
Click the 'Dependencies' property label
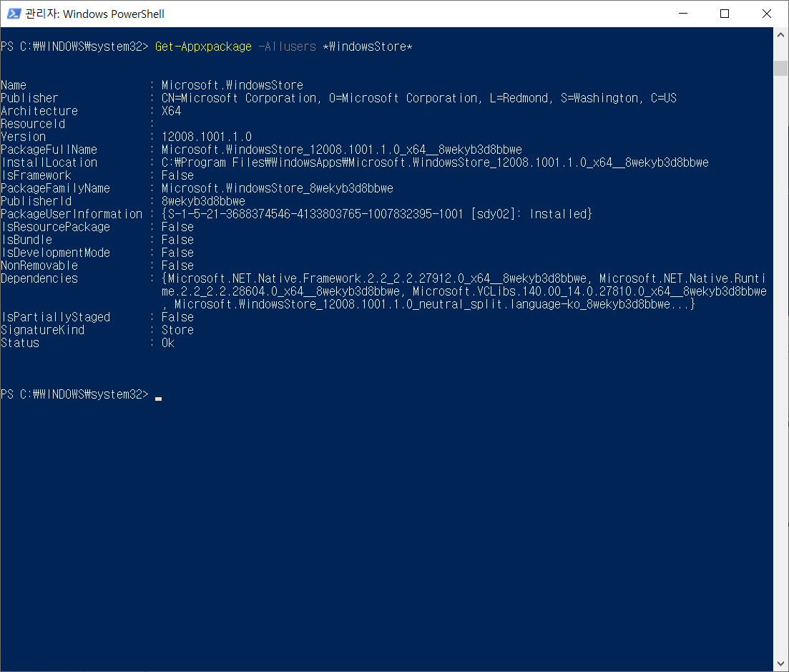click(x=39, y=278)
